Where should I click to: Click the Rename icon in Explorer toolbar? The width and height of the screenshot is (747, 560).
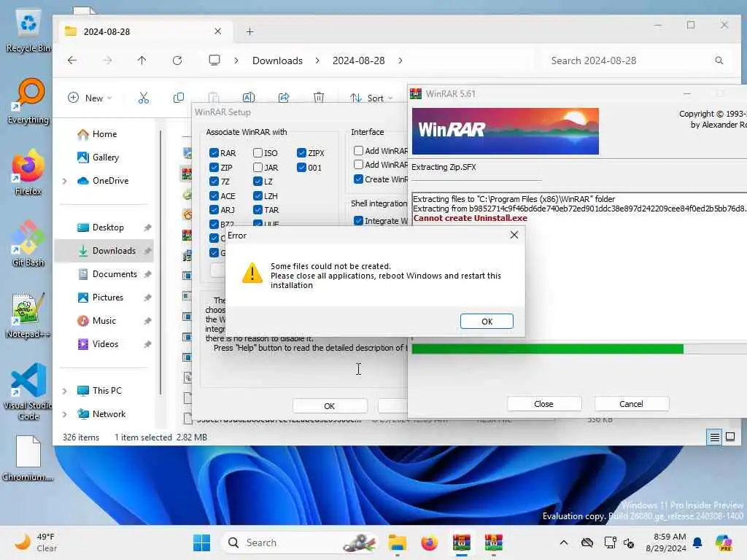pyautogui.click(x=249, y=98)
